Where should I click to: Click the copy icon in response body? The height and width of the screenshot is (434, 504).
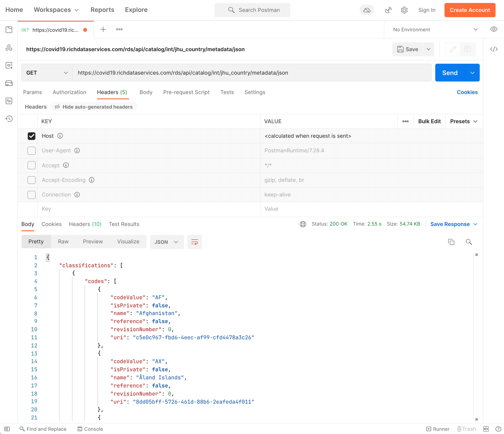451,242
